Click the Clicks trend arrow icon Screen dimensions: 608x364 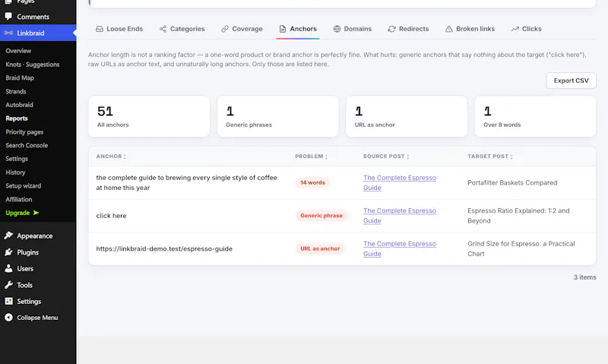(515, 29)
